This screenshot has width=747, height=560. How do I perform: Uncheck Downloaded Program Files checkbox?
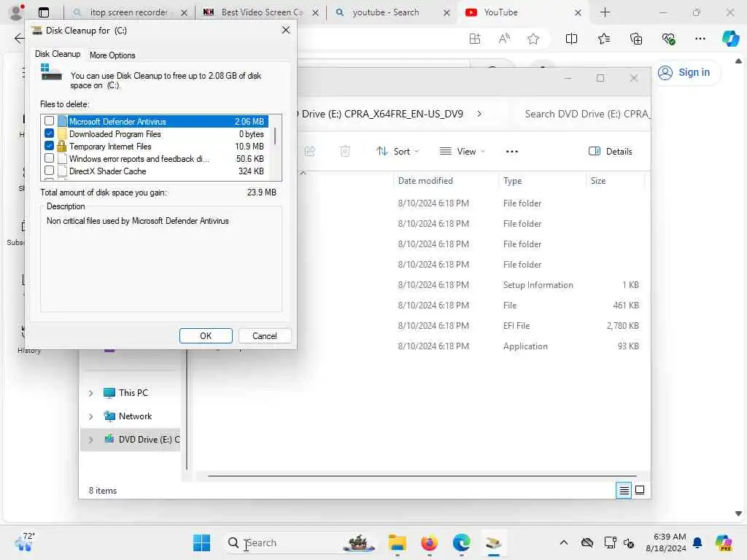point(49,133)
